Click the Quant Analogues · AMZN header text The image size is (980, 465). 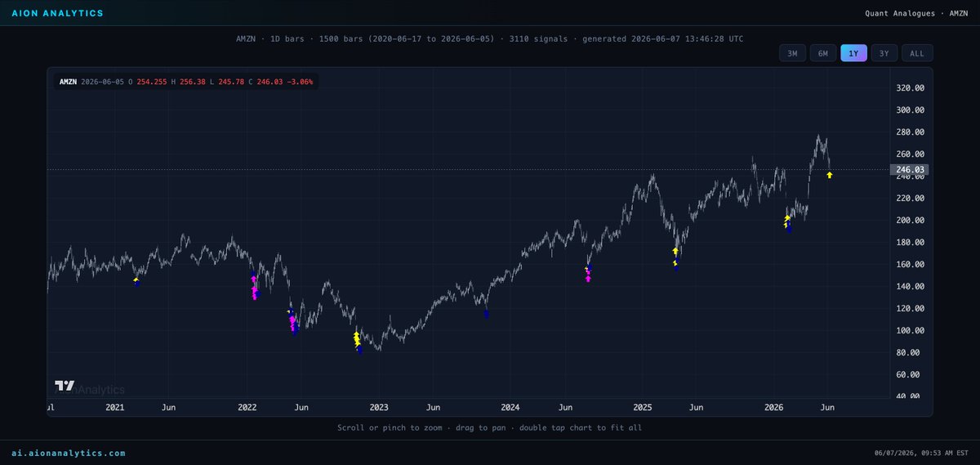(917, 13)
